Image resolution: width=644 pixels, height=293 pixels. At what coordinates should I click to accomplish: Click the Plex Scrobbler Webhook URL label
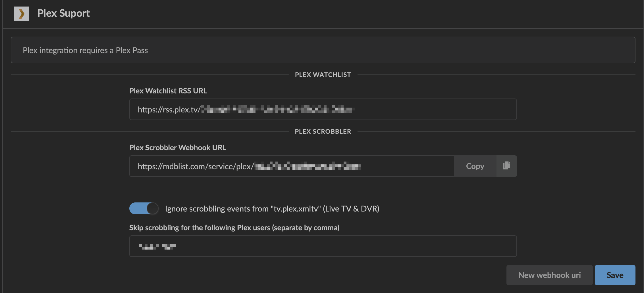tap(178, 148)
